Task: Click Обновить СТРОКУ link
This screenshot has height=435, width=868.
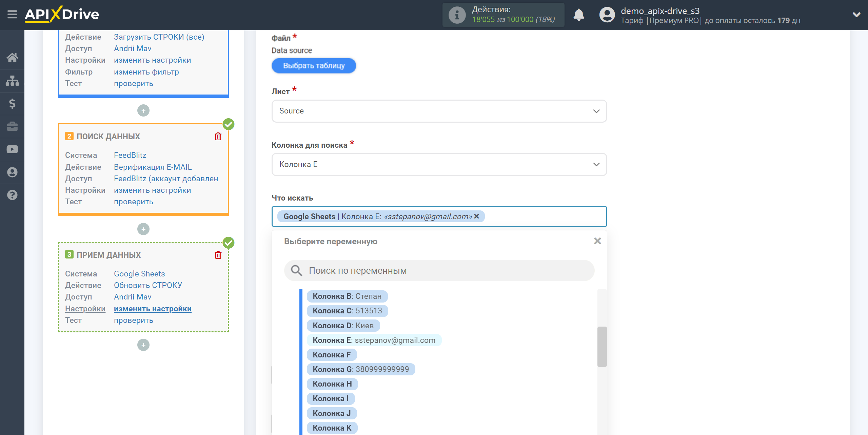Action: coord(148,285)
